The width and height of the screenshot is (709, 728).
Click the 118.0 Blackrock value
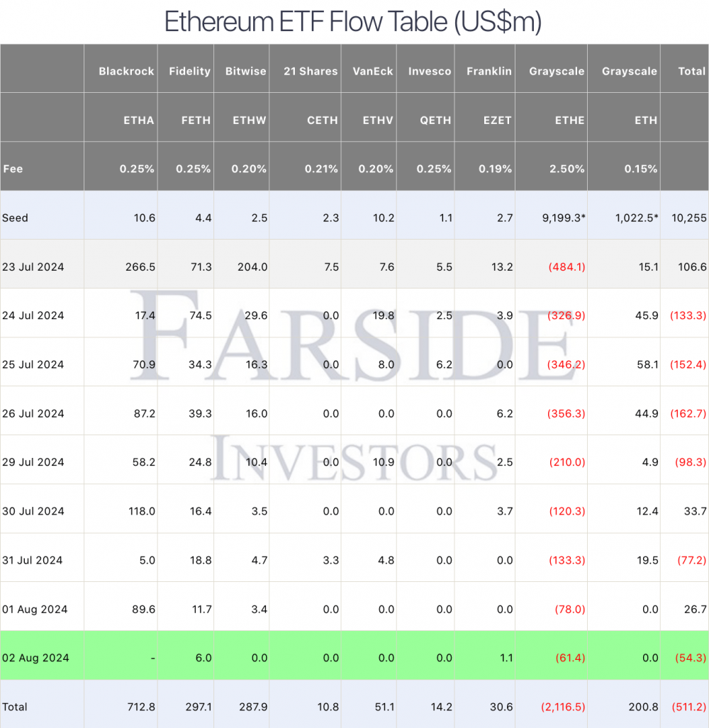[x=142, y=512]
